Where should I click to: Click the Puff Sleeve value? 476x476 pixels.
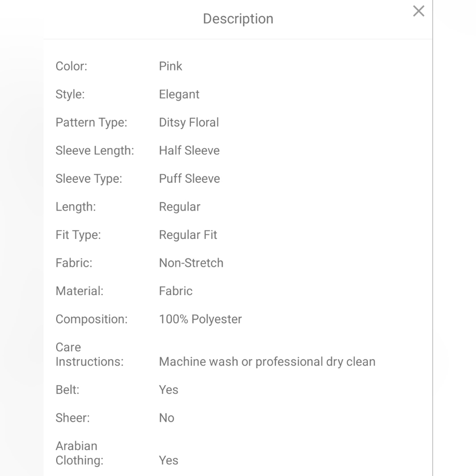(x=189, y=179)
